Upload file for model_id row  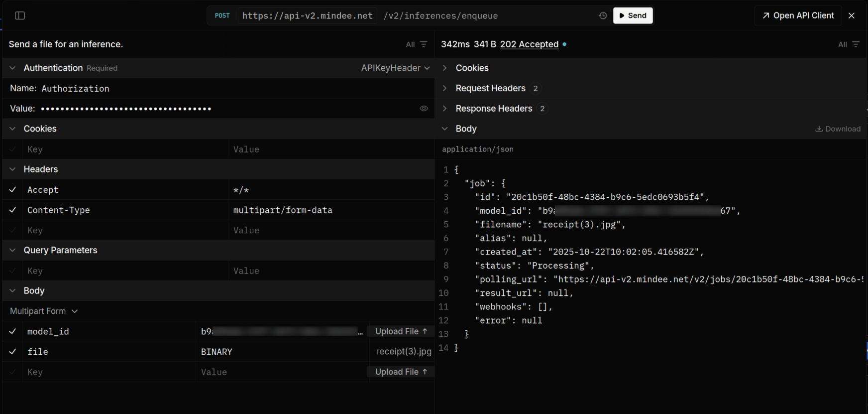[x=401, y=331]
